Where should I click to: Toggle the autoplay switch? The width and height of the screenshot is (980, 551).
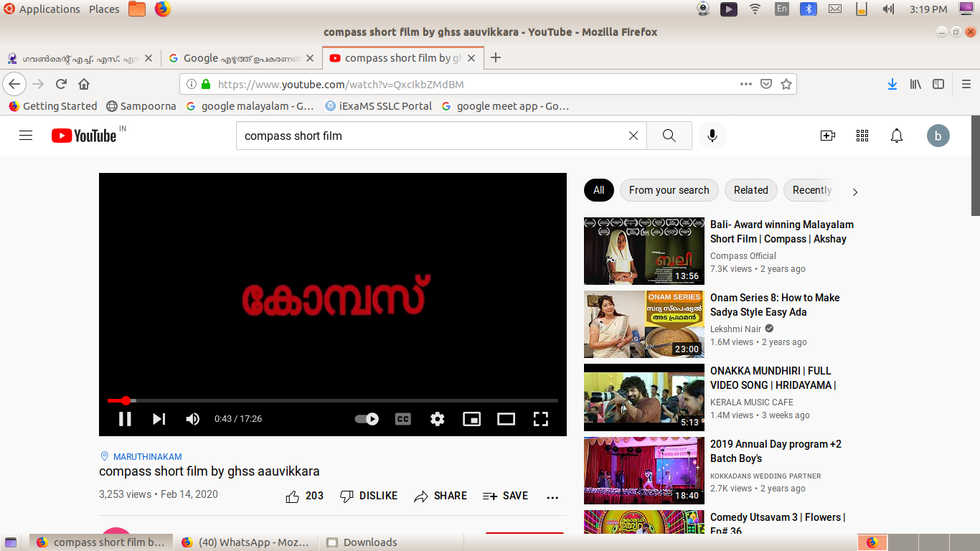[x=367, y=419]
